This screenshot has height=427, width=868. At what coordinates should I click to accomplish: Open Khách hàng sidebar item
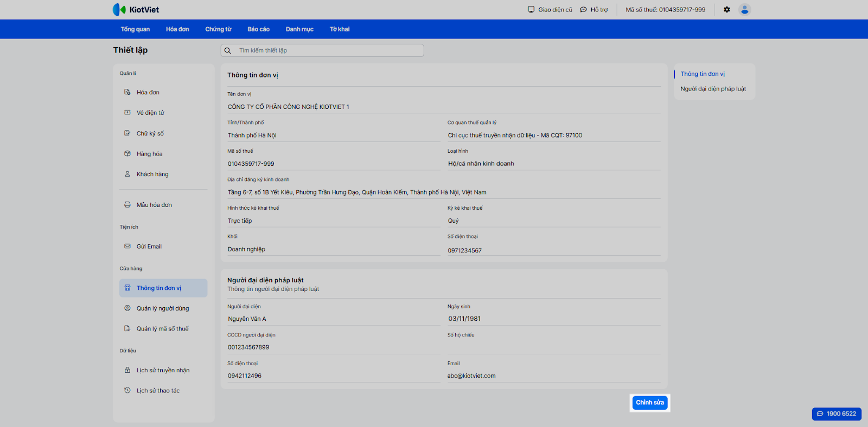coord(152,174)
